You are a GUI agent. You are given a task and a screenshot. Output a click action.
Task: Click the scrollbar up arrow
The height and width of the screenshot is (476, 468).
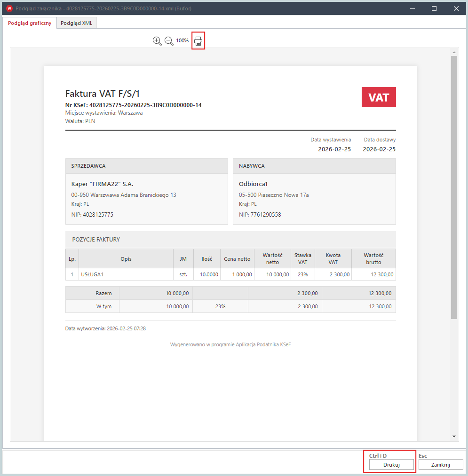point(454,52)
